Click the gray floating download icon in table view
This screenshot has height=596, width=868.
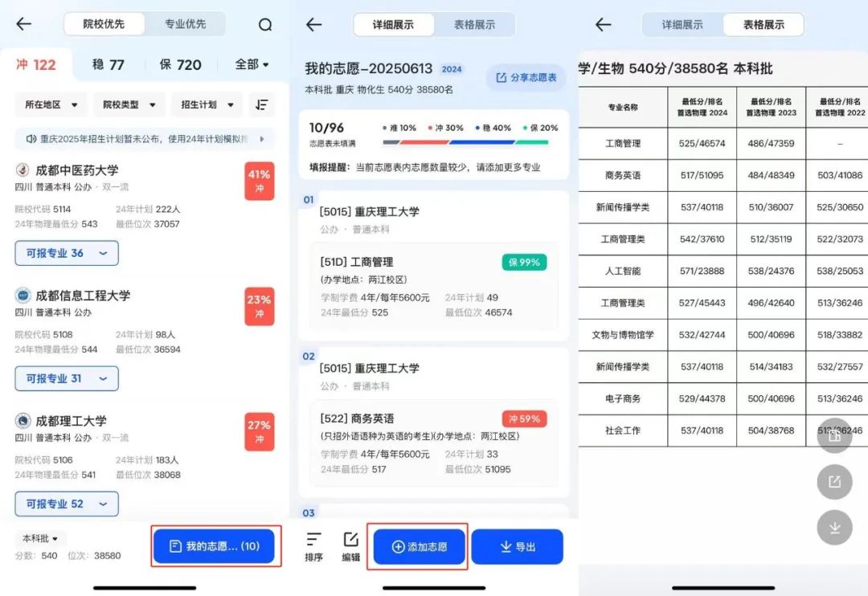pyautogui.click(x=834, y=528)
